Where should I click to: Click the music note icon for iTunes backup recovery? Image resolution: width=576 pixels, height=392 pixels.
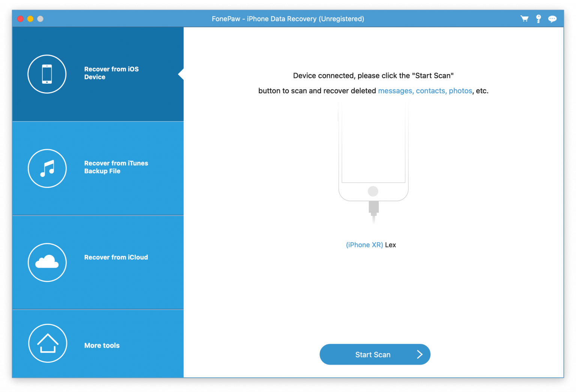(x=47, y=168)
